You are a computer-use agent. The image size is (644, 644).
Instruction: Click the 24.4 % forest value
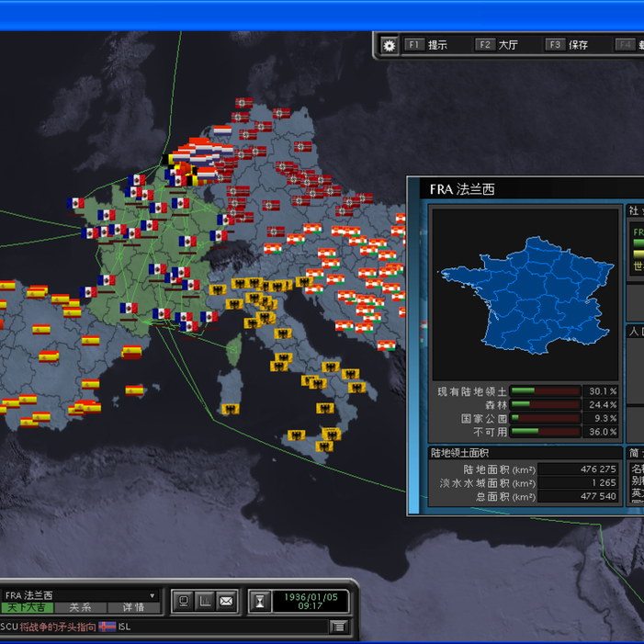click(601, 405)
